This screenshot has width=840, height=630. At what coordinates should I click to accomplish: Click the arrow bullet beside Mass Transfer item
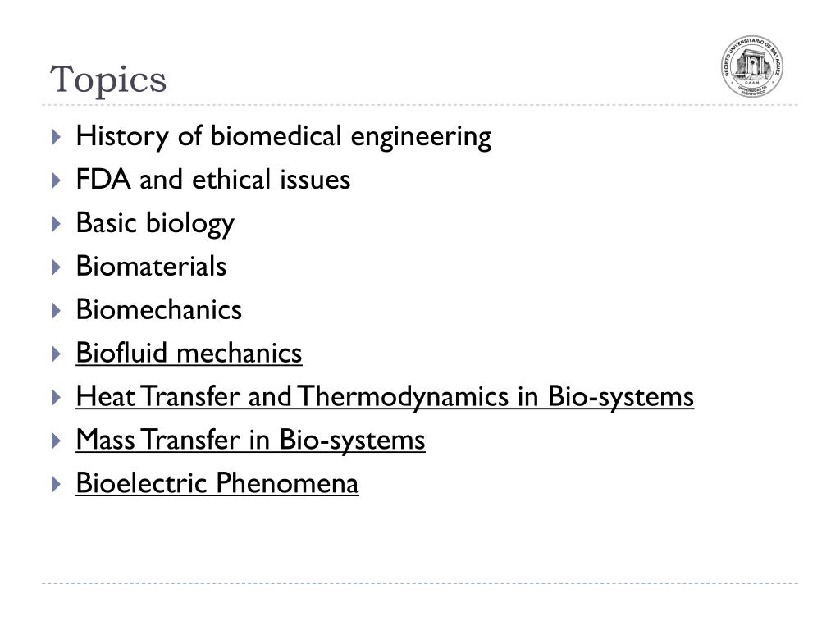point(57,441)
